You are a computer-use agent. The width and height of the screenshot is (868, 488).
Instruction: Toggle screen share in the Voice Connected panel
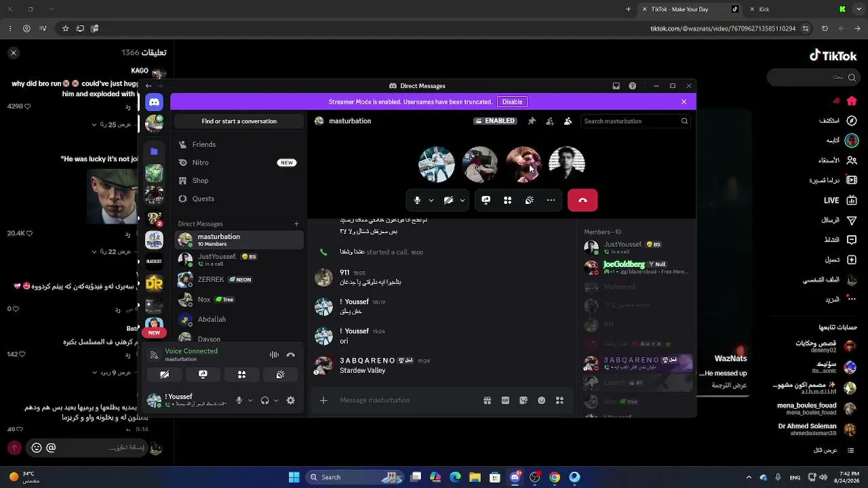(x=203, y=374)
